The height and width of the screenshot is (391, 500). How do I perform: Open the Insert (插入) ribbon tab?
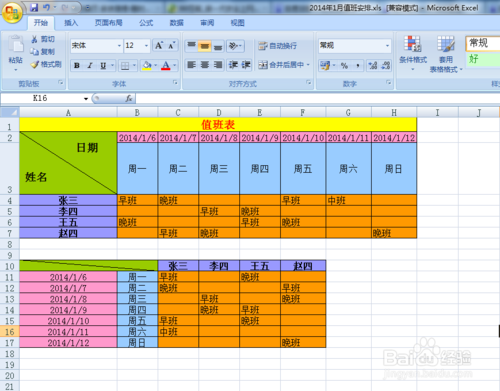point(71,23)
